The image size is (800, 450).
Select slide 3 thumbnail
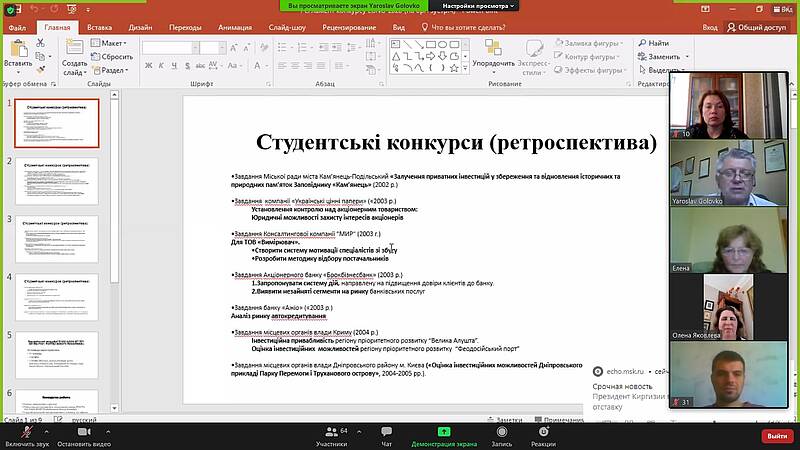point(57,239)
